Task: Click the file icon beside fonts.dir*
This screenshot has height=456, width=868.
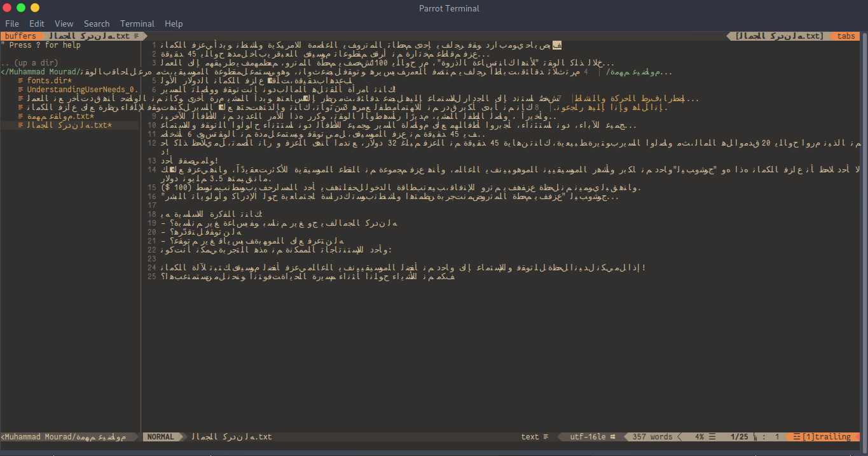Action: click(21, 81)
